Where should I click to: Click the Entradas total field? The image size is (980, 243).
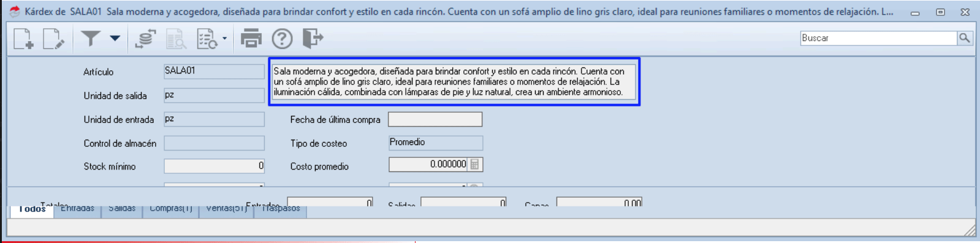click(x=330, y=202)
